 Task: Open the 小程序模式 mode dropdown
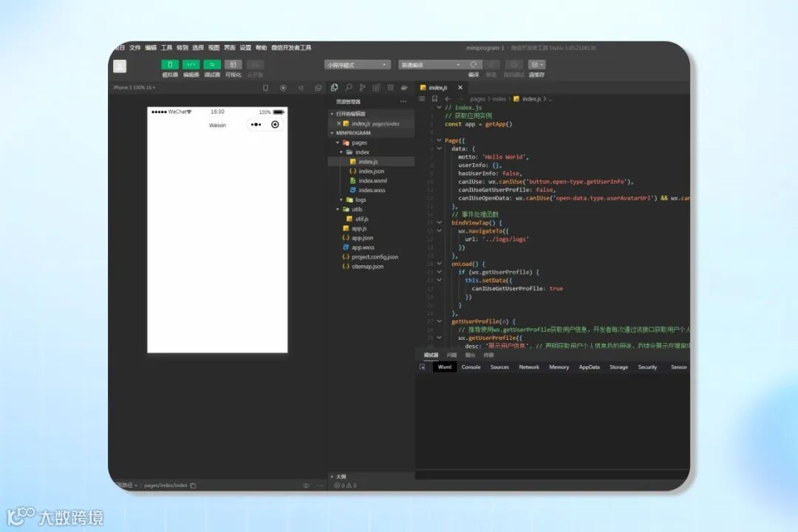coord(358,65)
